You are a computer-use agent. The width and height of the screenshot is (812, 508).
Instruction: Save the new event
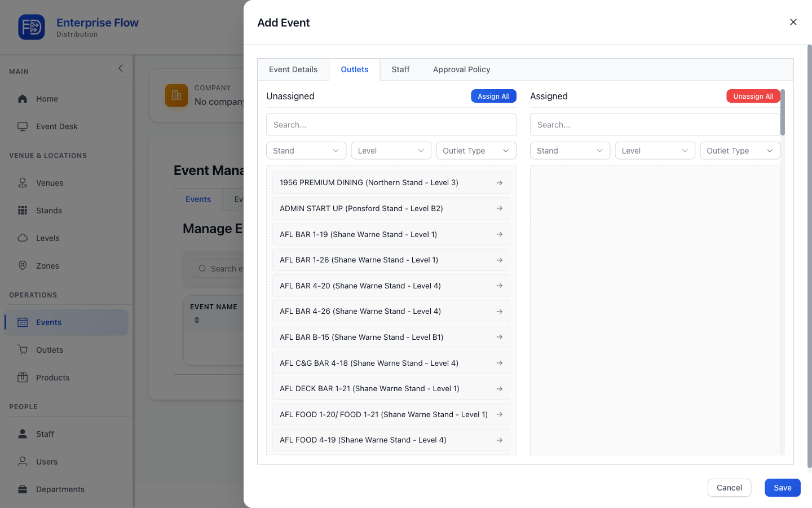click(783, 488)
